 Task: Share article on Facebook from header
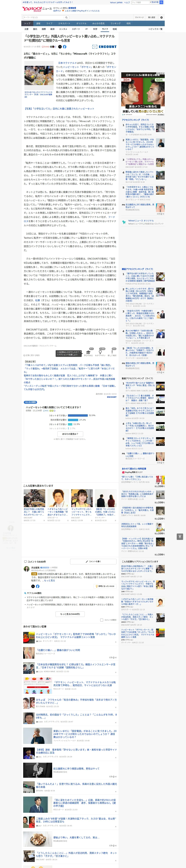pyautogui.click(x=64, y=47)
